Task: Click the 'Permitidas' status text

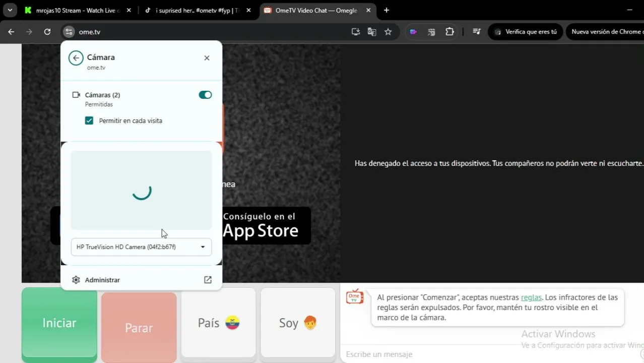Action: (x=99, y=104)
